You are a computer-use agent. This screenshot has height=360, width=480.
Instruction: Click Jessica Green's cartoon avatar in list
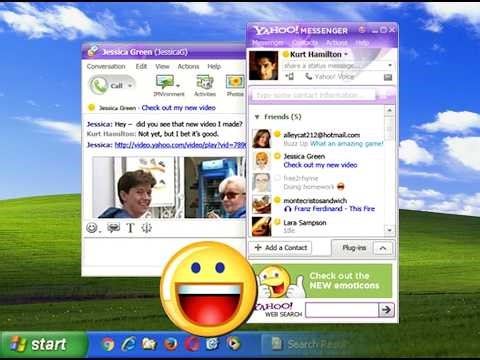point(262,161)
